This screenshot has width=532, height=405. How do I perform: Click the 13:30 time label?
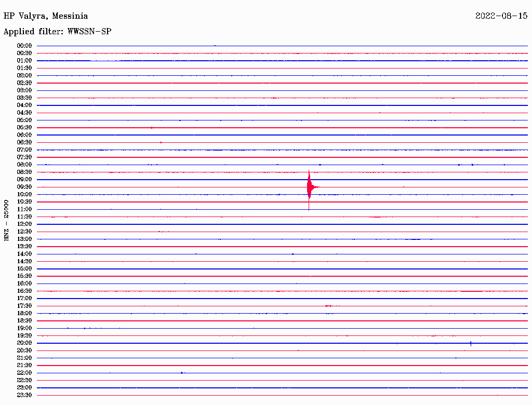tap(24, 247)
